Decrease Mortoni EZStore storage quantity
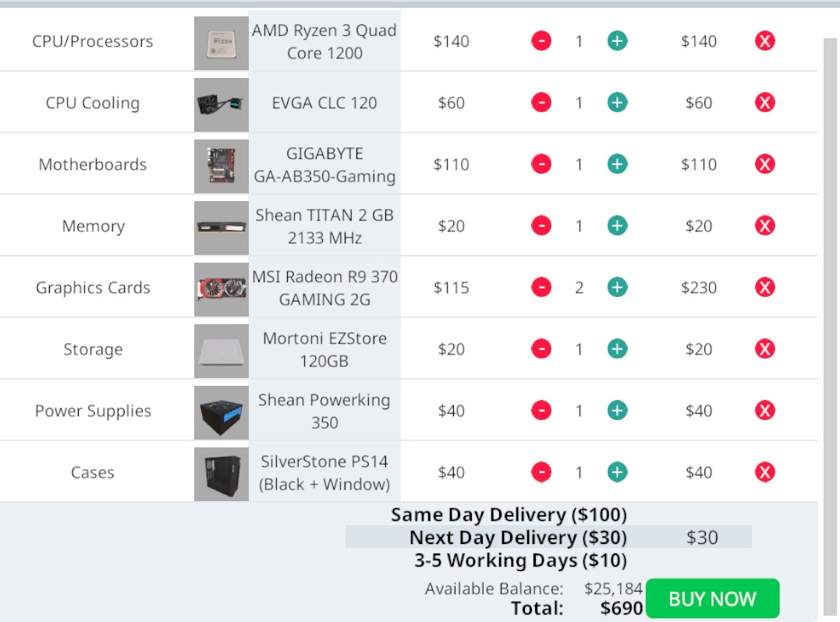The height and width of the screenshot is (622, 840). tap(541, 348)
